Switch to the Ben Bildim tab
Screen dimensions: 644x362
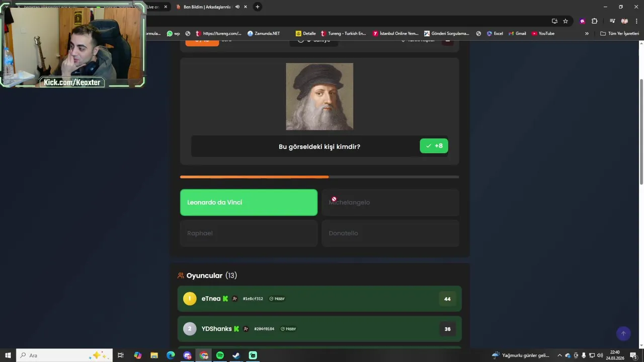point(207,7)
